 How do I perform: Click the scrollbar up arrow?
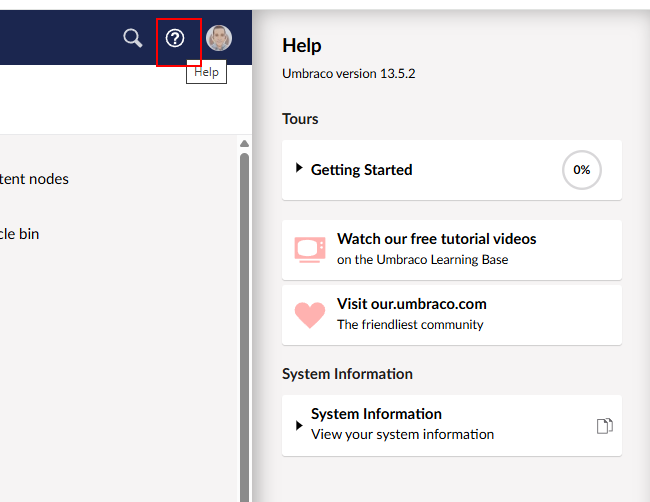tap(245, 143)
